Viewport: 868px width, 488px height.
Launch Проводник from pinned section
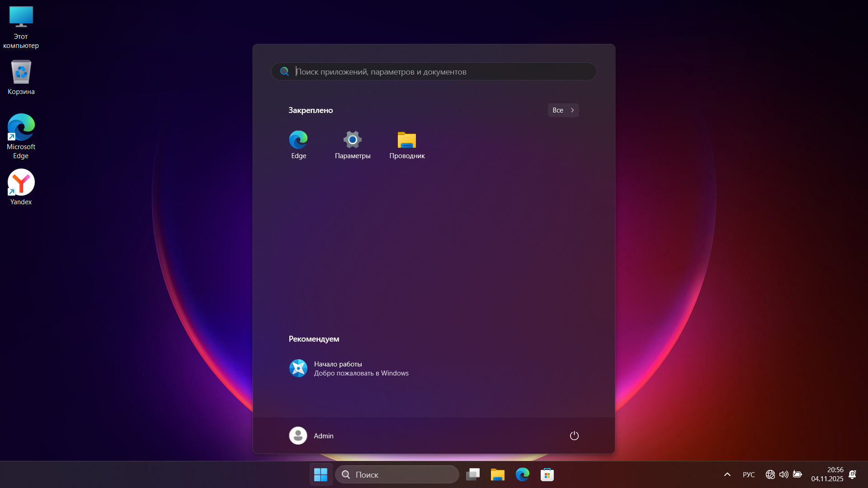point(407,145)
